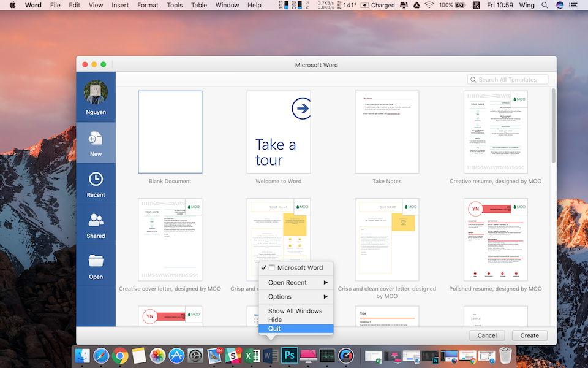Open Excel in the Dock
588x368 pixels.
coord(252,355)
